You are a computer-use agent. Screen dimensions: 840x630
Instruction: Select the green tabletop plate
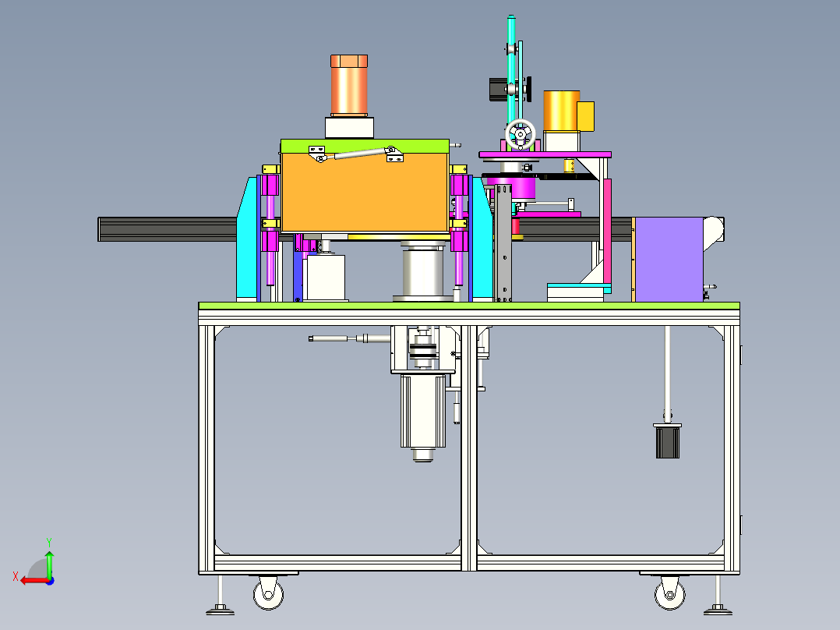[x=469, y=306]
